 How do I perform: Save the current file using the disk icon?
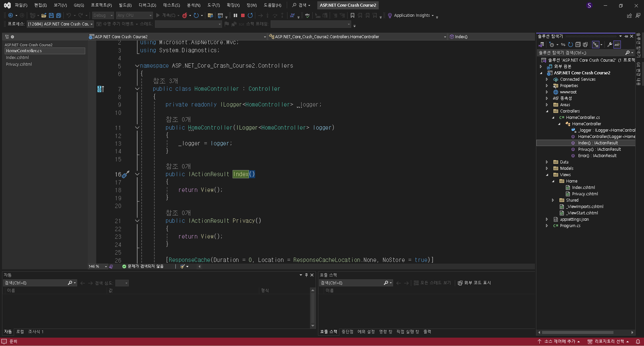tap(51, 15)
